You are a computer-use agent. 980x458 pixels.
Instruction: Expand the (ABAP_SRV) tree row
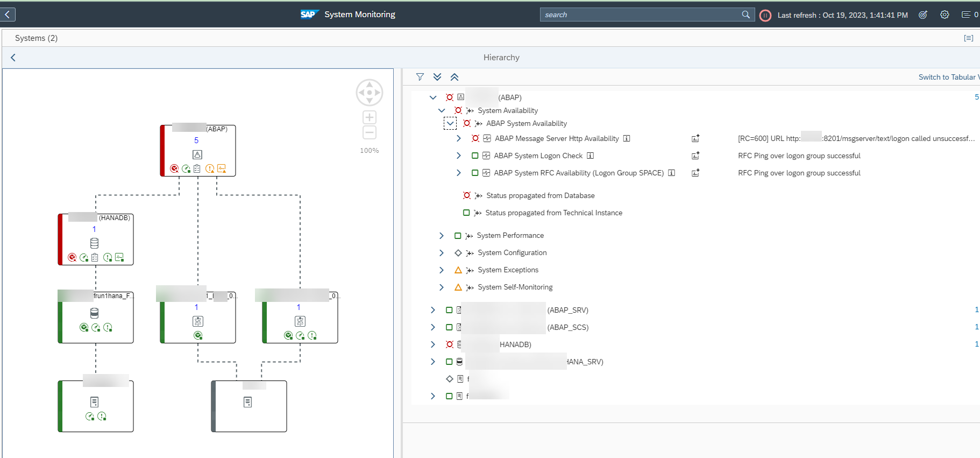coord(433,310)
